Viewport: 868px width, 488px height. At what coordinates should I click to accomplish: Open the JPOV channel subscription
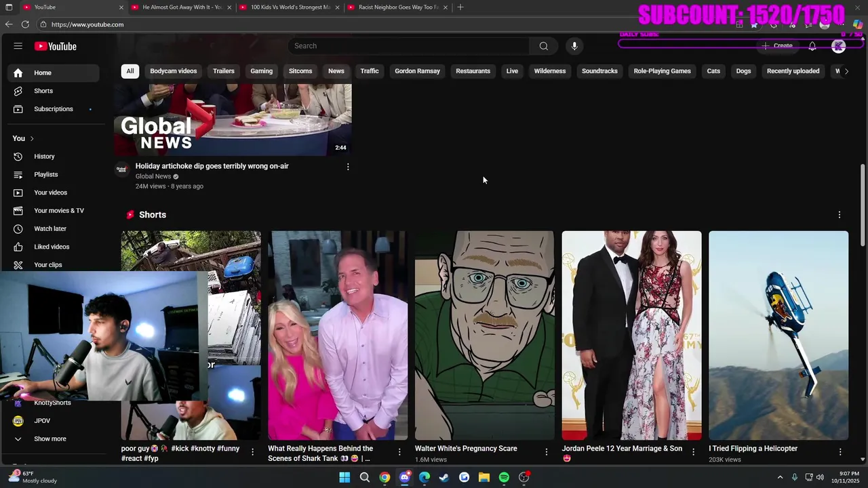click(53, 421)
